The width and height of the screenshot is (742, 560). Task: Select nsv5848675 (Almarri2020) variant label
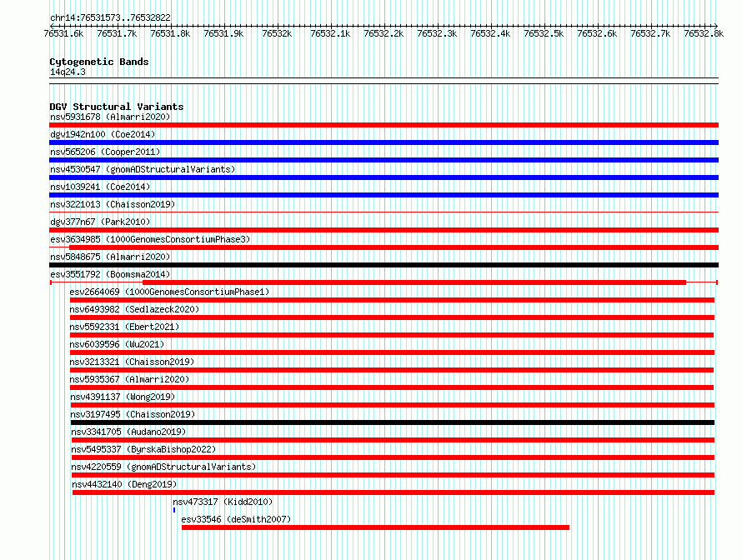click(110, 257)
